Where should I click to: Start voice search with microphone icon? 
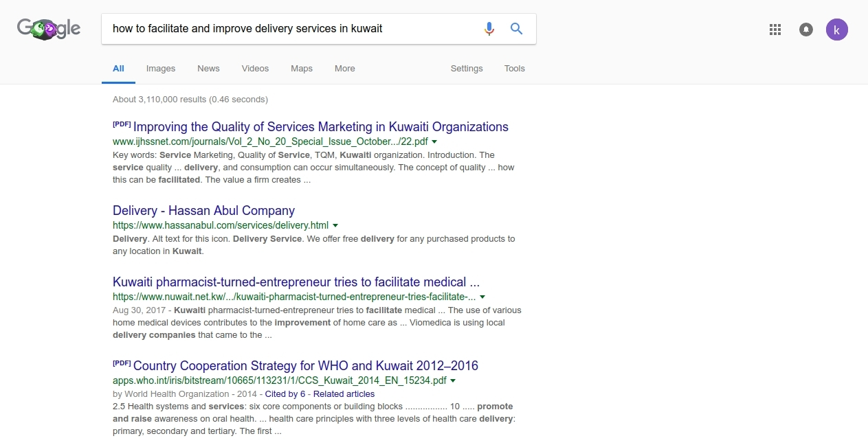tap(489, 29)
